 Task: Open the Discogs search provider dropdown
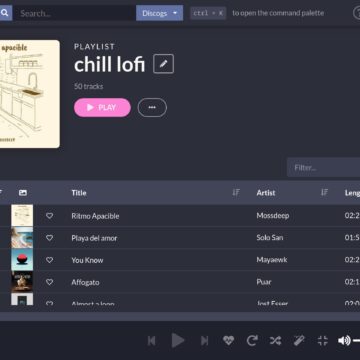159,13
